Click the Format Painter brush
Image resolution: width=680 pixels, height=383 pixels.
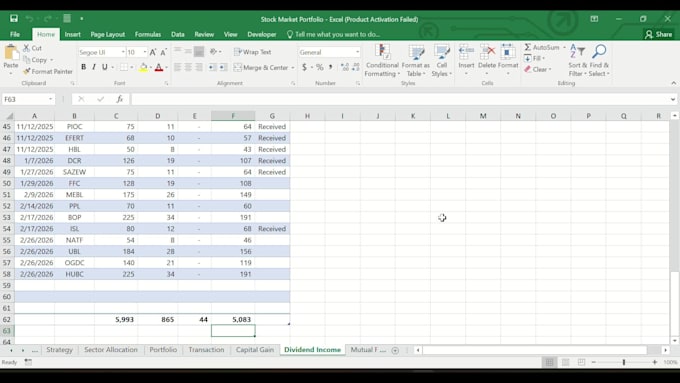(27, 71)
